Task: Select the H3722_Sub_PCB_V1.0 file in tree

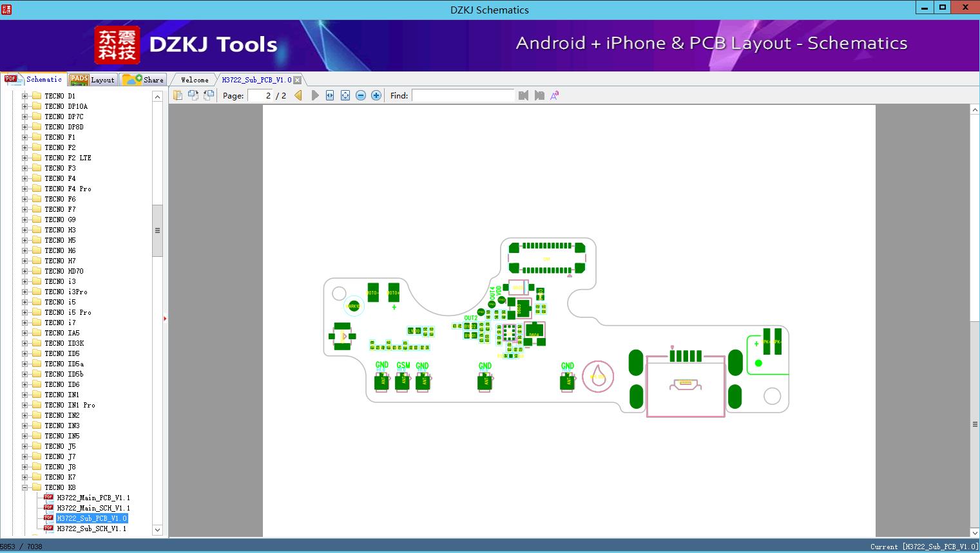Action: coord(92,518)
